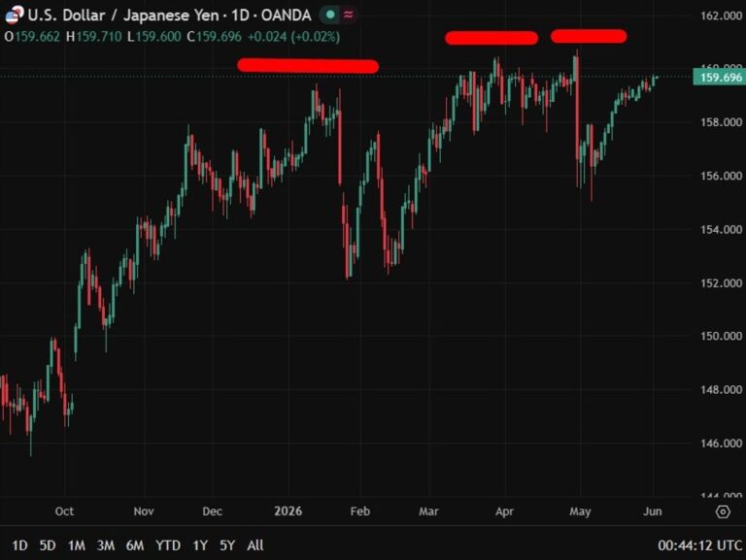The image size is (746, 560).
Task: Click the 00:44:12 UTC clock
Action: click(699, 545)
